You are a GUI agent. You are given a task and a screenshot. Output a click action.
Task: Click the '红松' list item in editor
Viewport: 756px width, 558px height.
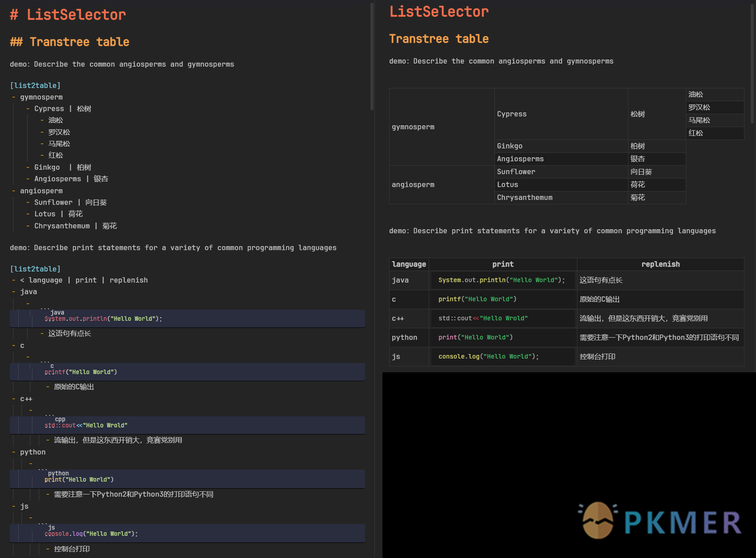[x=56, y=155]
